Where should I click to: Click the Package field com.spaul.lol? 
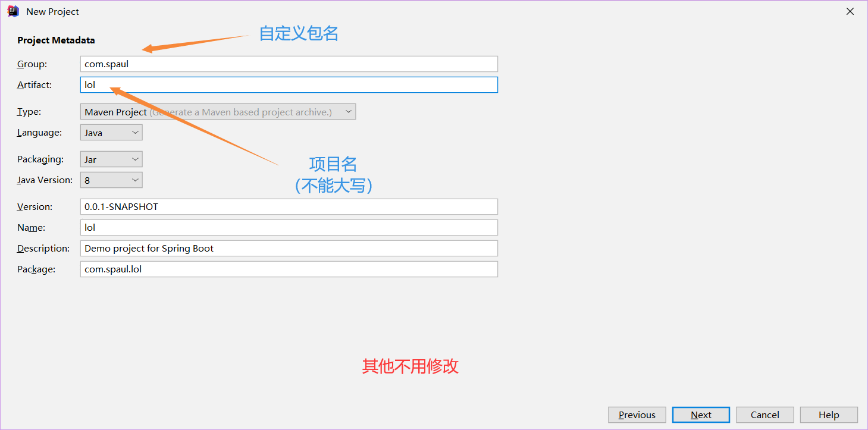tap(289, 269)
